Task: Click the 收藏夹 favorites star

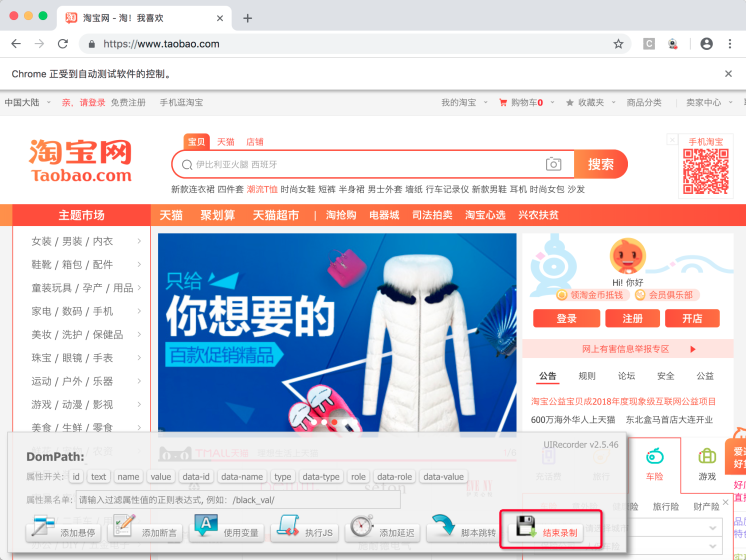Action: (x=569, y=103)
